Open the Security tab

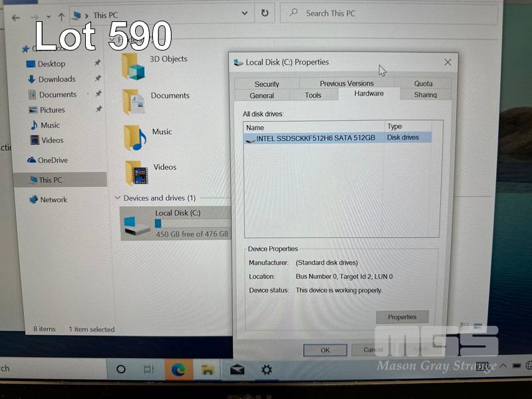(x=267, y=84)
